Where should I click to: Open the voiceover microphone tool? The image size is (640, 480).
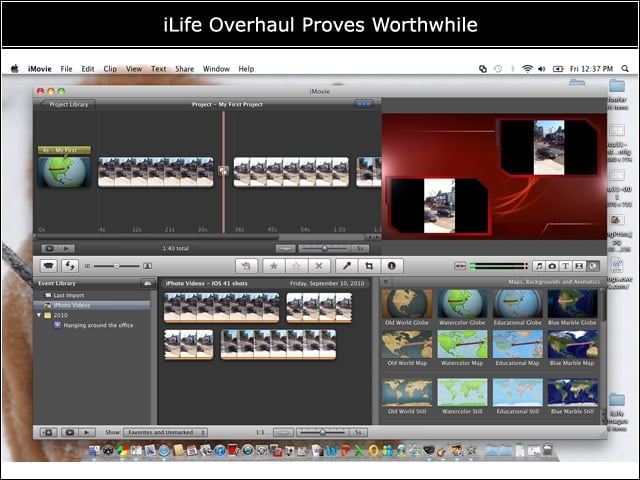point(347,266)
